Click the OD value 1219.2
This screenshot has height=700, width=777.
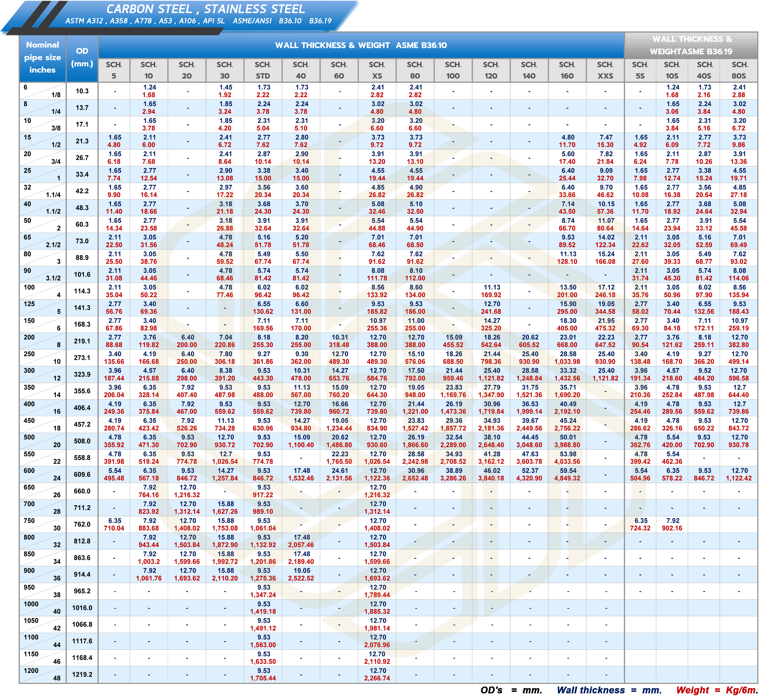pos(82,674)
